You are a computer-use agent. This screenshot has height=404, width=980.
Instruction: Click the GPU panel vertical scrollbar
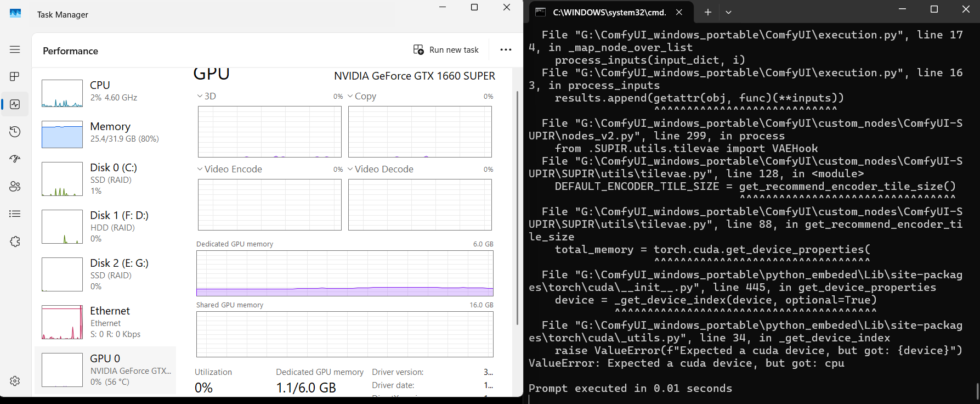point(517,209)
